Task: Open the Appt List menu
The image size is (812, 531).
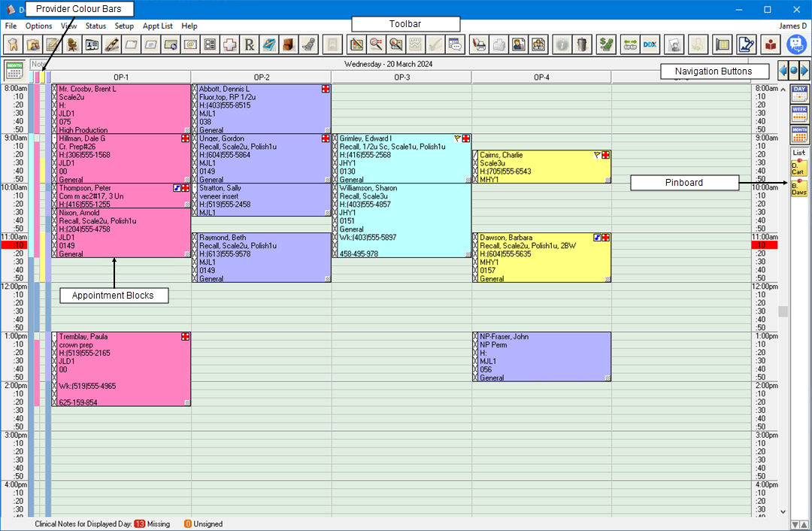Action: coord(157,26)
